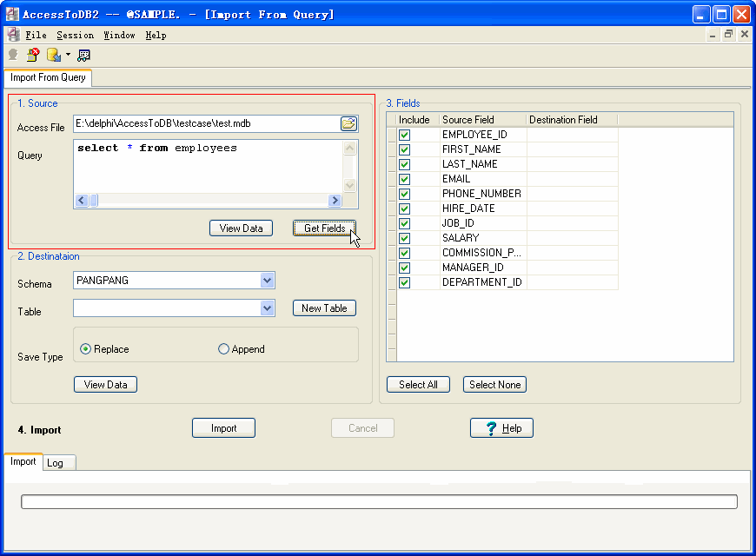756x556 pixels.
Task: Toggle the PHONE_NUMBER include checkbox
Action: 405,195
